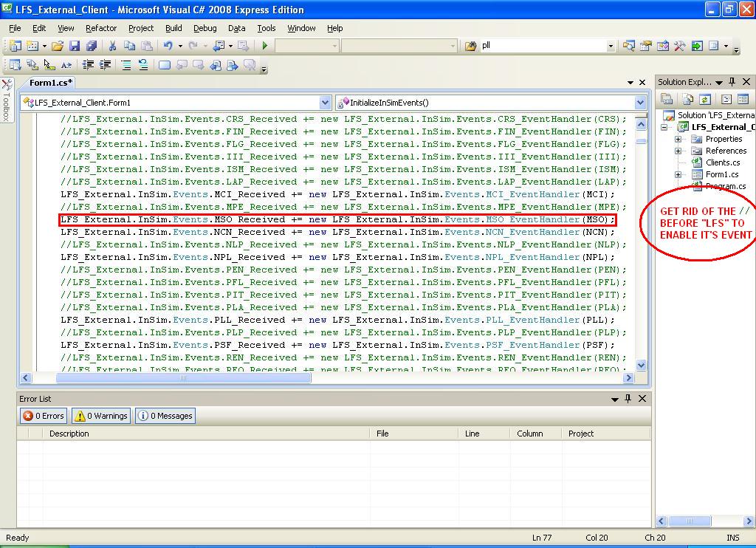Click the Copy icon in toolbar

point(129,46)
